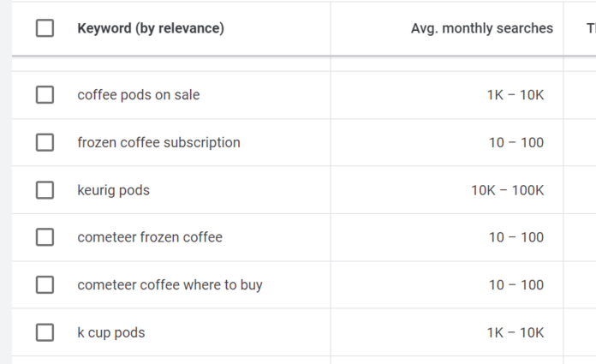The image size is (596, 364).
Task: Tick the checkbox beside 'keurig pods'
Action: coord(45,190)
